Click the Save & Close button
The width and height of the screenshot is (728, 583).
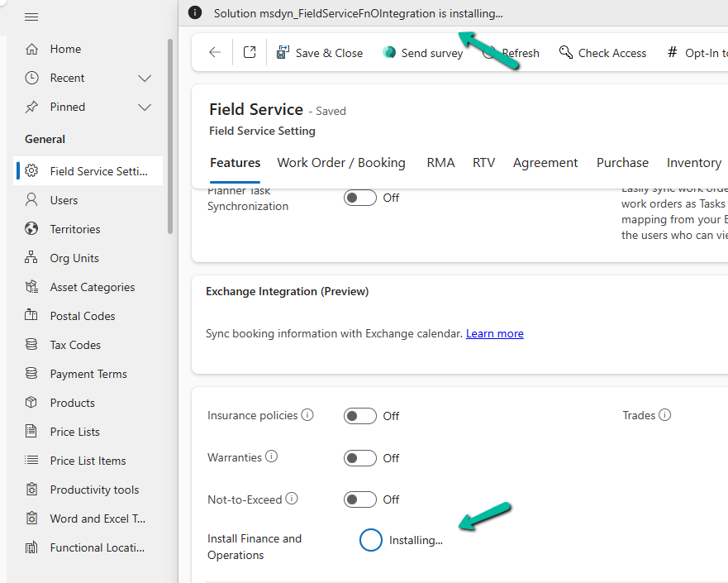pyautogui.click(x=319, y=53)
